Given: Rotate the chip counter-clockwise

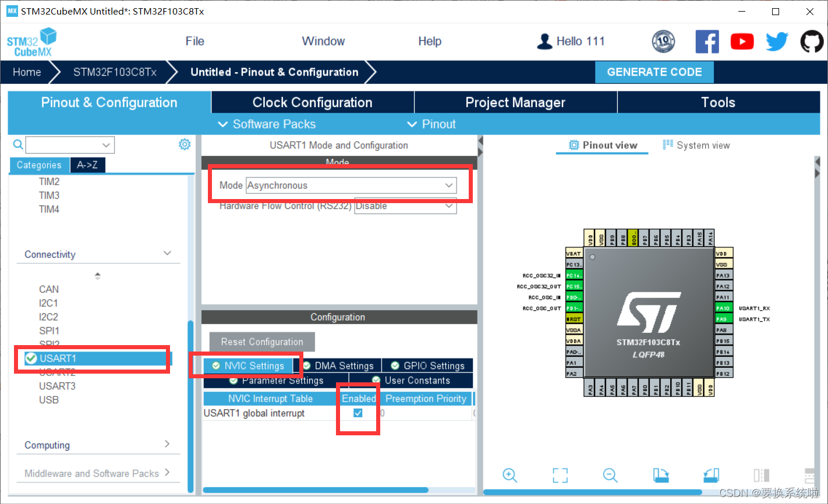Looking at the screenshot, I should [712, 475].
